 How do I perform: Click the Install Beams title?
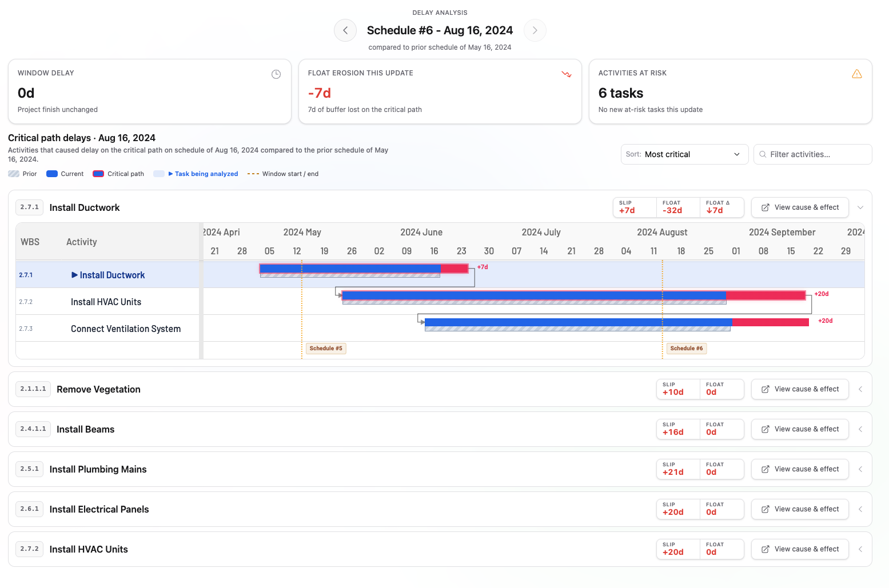click(86, 429)
